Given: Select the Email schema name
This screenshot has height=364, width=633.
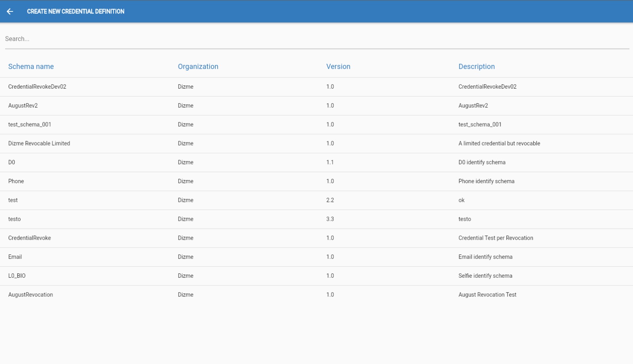Looking at the screenshot, I should (x=15, y=257).
